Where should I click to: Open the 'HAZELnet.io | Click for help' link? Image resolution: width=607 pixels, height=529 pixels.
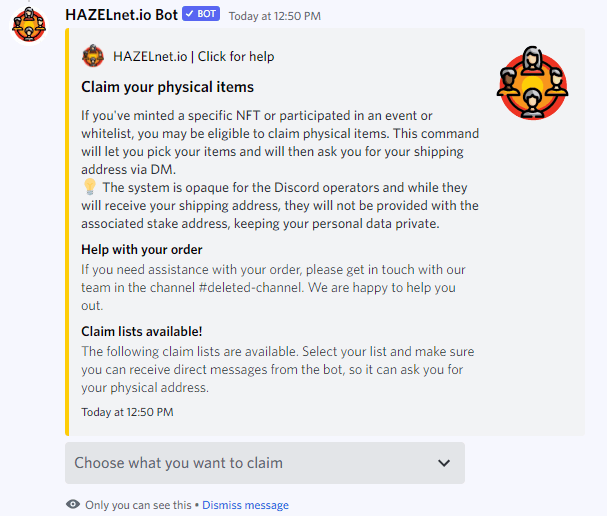[194, 56]
